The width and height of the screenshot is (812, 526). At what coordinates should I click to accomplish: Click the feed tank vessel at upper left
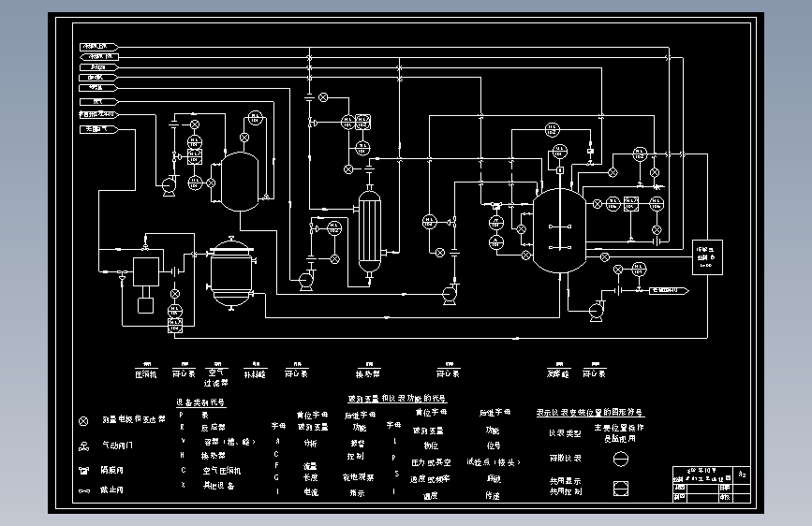pos(239,182)
